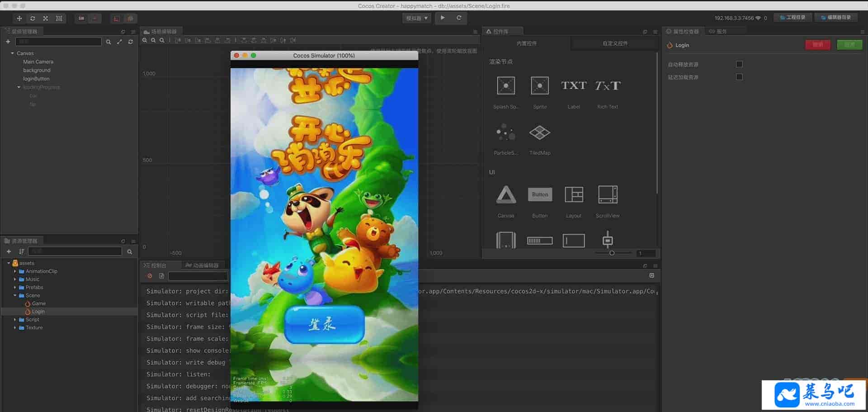Click the refresh preview icon in toolbar
The height and width of the screenshot is (412, 868).
coord(459,18)
